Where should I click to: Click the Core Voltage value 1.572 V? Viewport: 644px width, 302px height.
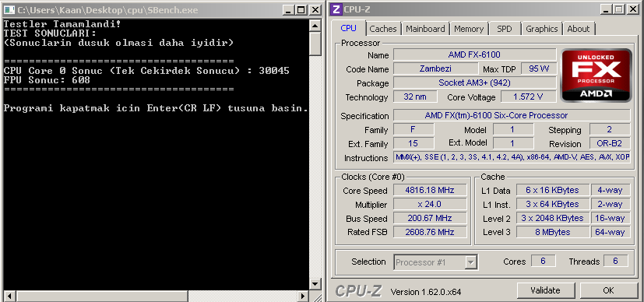pos(528,97)
